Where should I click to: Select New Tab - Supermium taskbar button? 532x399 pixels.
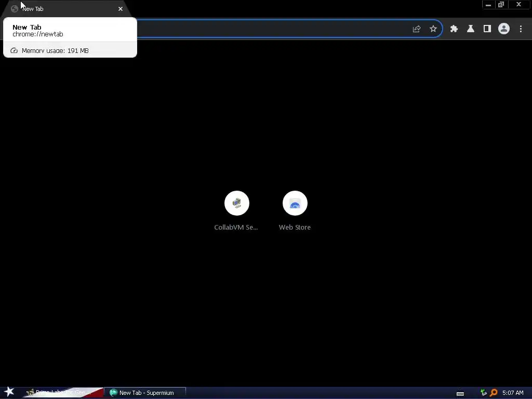[145, 393]
